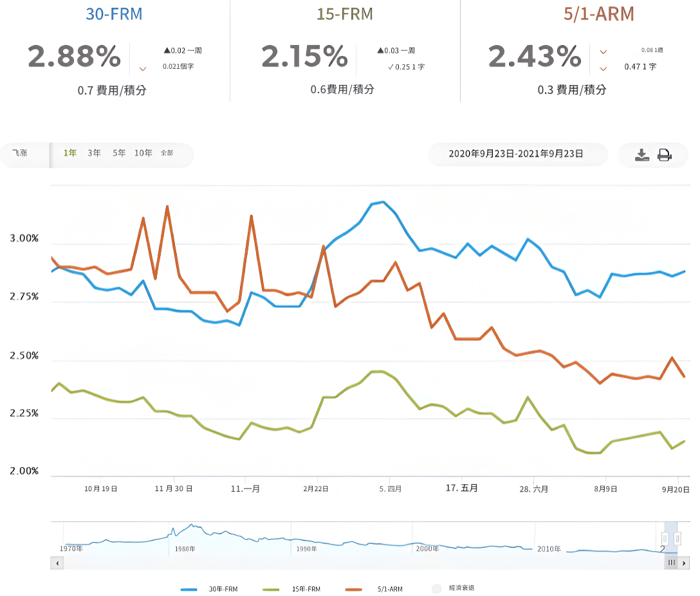This screenshot has height=596, width=700.
Task: Click the 17.五月 x-axis label
Action: tap(461, 488)
